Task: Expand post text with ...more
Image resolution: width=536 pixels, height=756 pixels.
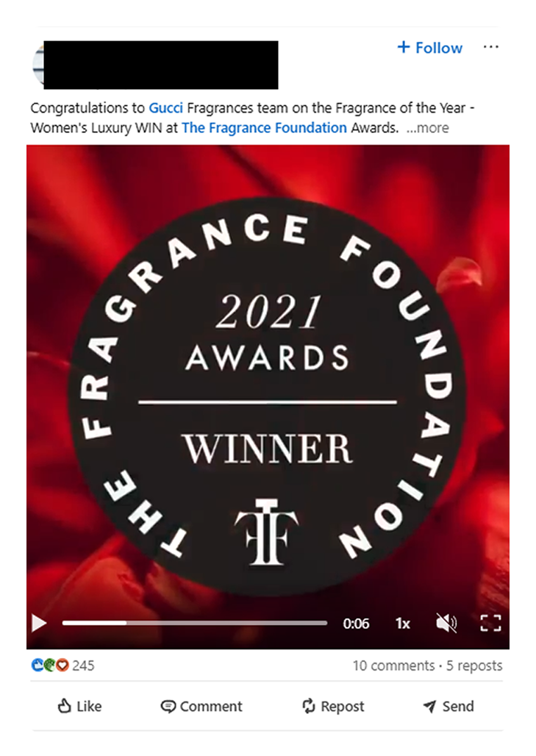Action: coord(427,128)
